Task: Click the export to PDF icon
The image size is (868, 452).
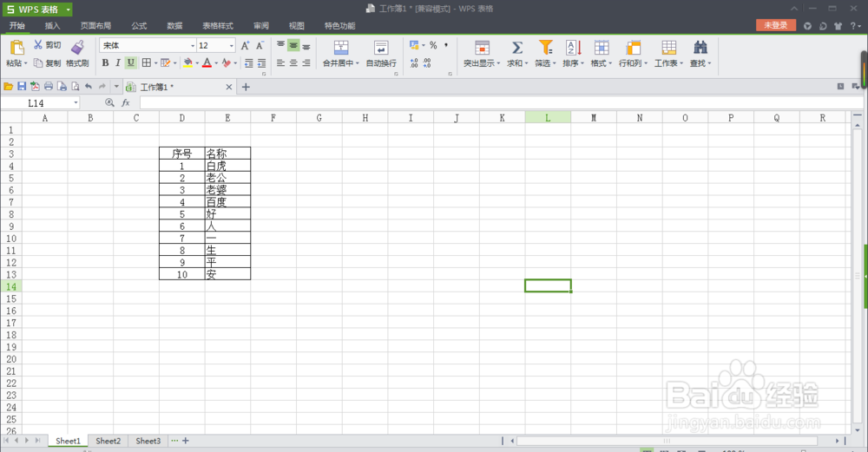Action: tap(35, 86)
